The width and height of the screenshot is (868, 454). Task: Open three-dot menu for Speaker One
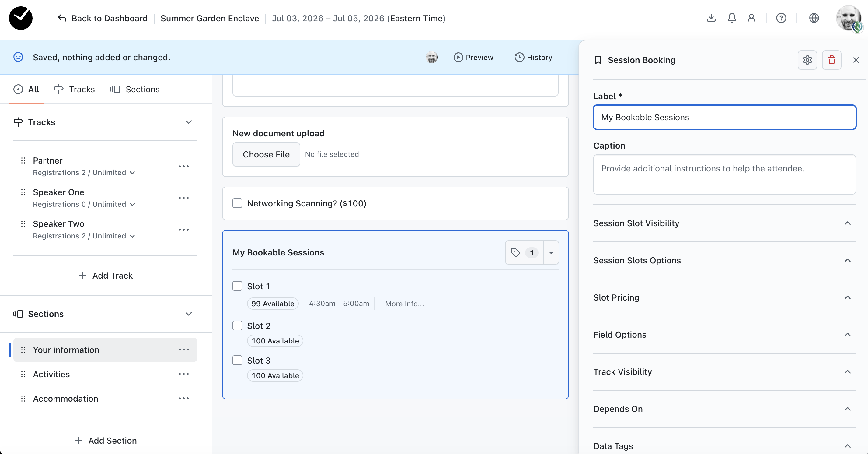(x=184, y=198)
